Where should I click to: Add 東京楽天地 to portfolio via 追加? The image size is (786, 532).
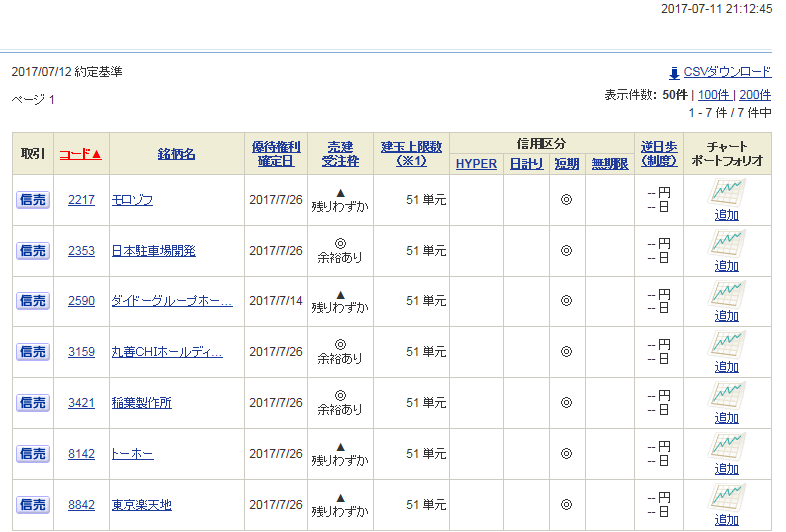pos(727,520)
